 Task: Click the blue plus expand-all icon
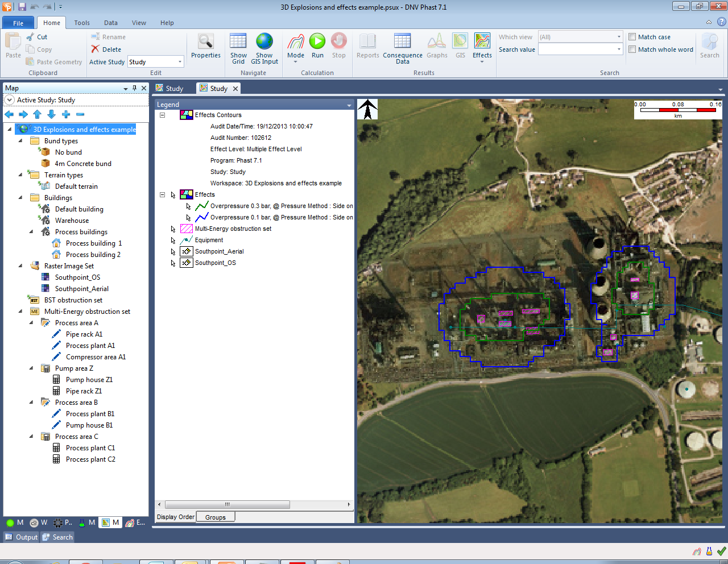click(x=66, y=114)
